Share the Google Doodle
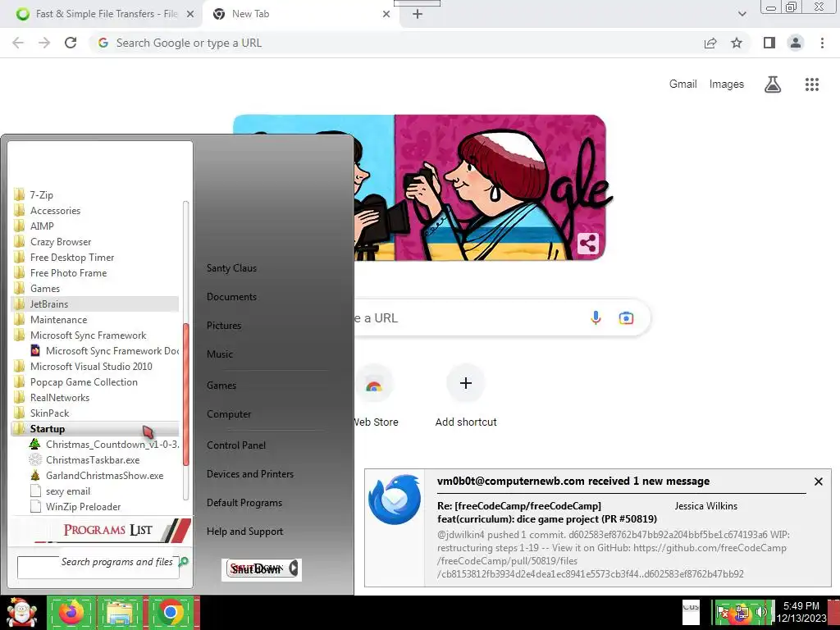 tap(588, 244)
